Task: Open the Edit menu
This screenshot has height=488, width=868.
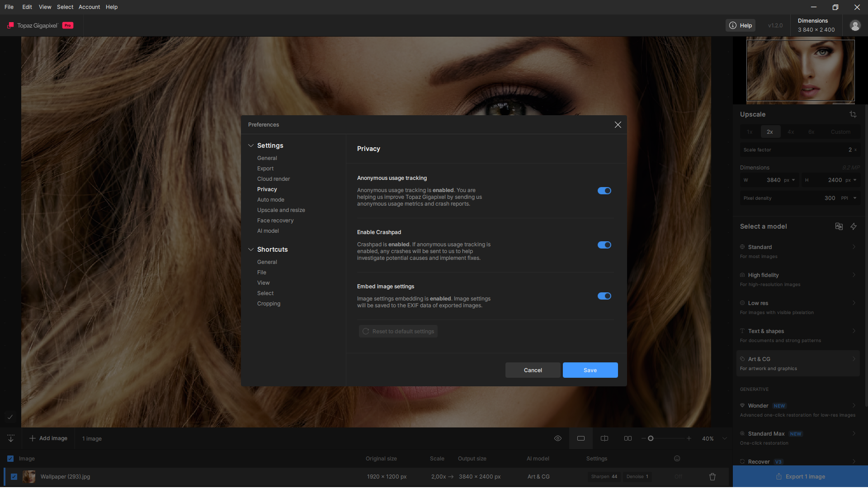Action: pos(27,7)
